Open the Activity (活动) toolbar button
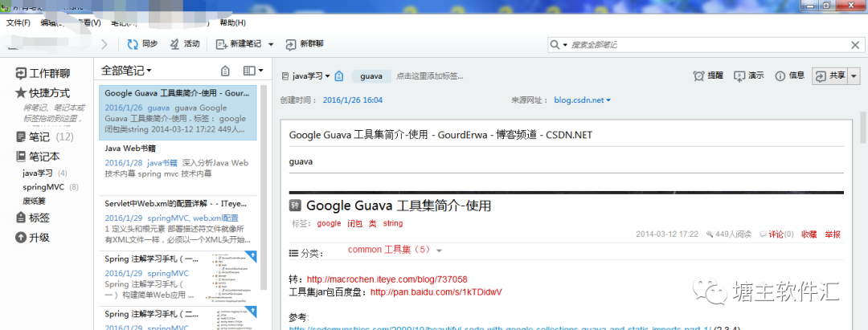This screenshot has width=868, height=330. point(184,44)
